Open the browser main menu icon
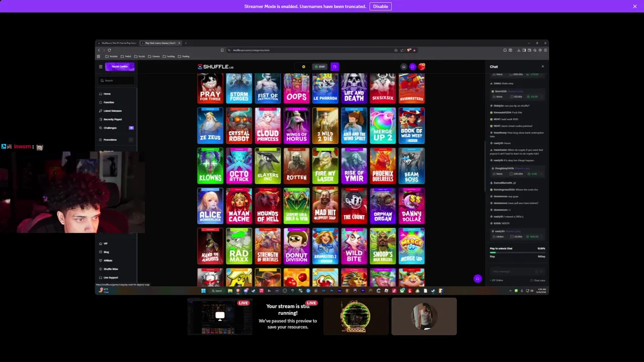The width and height of the screenshot is (644, 362). 545,50
